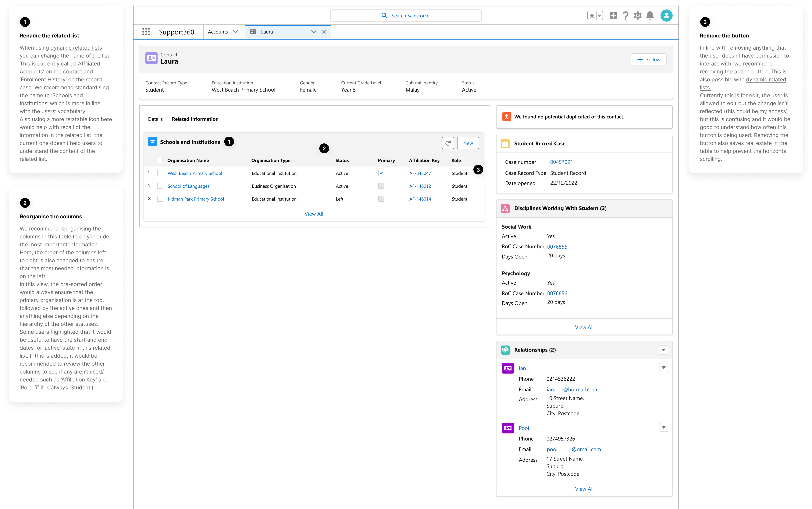The image size is (812, 509).
Task: Open the Notifications bell icon
Action: click(650, 16)
